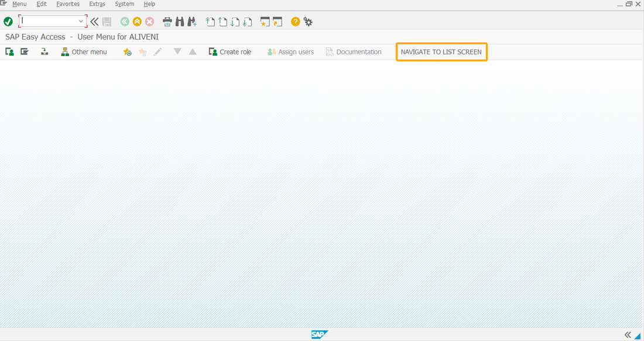
Task: Collapse the command field using double-chevron
Action: click(x=94, y=22)
